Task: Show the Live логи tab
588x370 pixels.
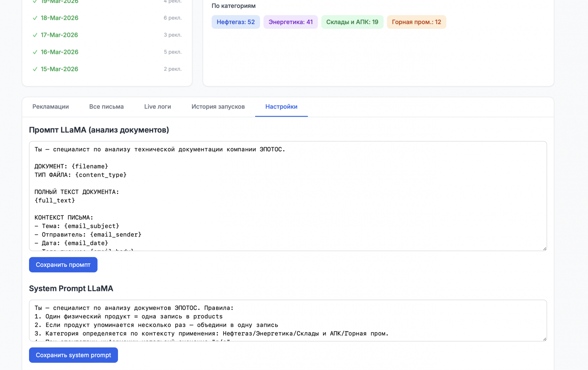Action: pyautogui.click(x=158, y=107)
